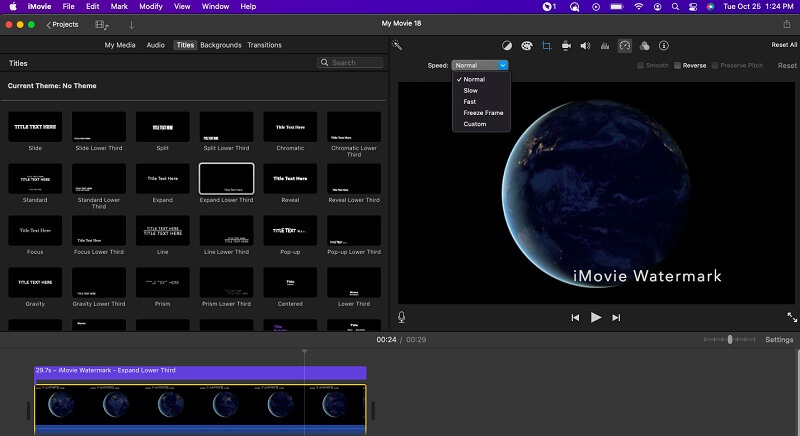
Task: Skip to the next clip
Action: pyautogui.click(x=616, y=318)
